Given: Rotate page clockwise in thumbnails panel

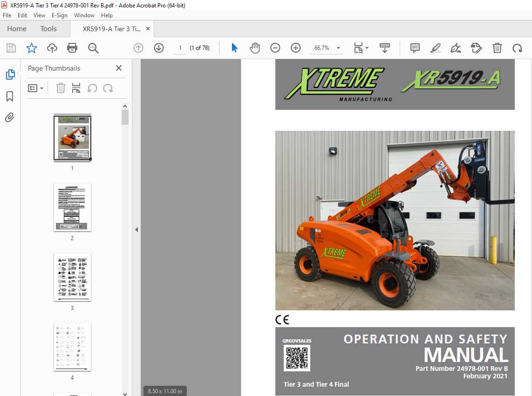Looking at the screenshot, I should [108, 88].
